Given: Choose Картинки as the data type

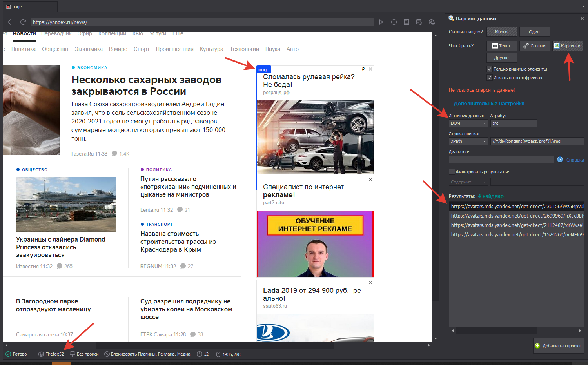Looking at the screenshot, I should [x=567, y=46].
